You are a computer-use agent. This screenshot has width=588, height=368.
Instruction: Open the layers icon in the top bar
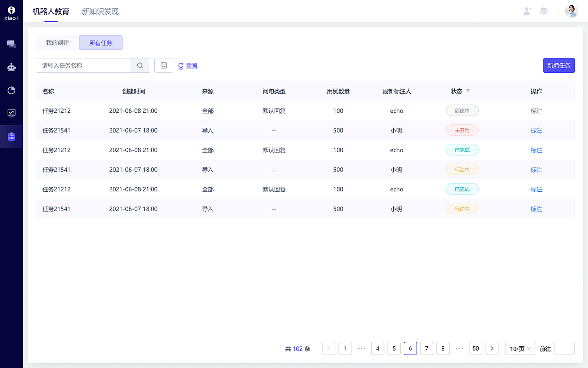tap(544, 11)
